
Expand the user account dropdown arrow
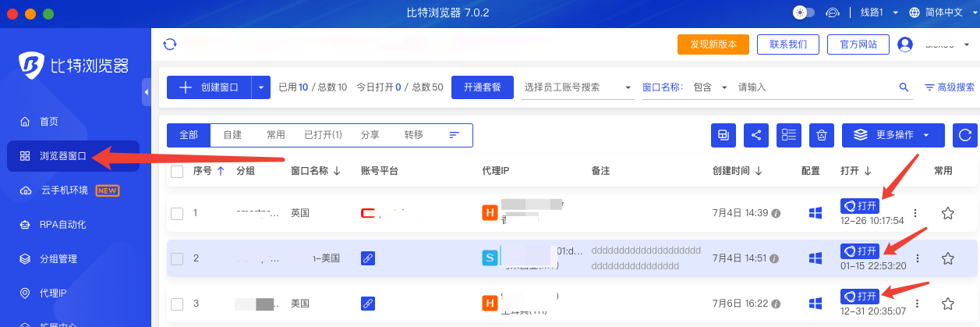(967, 44)
